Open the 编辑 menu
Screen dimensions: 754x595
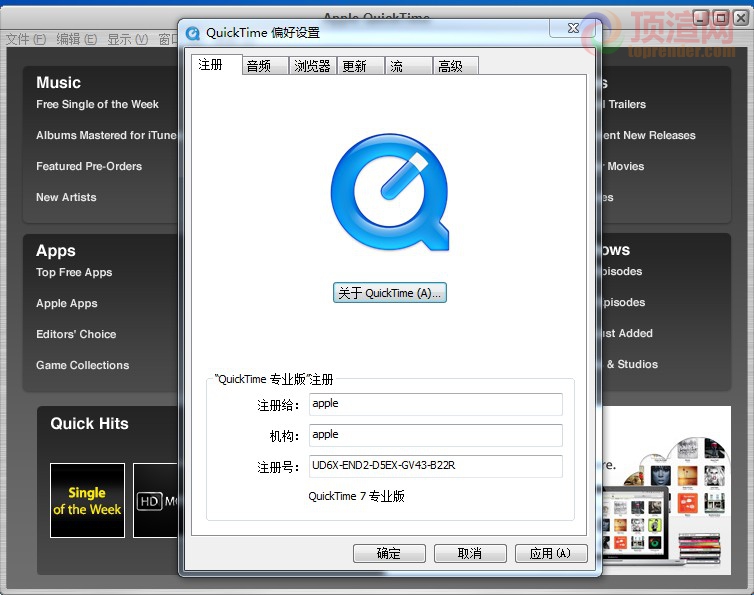[76, 39]
